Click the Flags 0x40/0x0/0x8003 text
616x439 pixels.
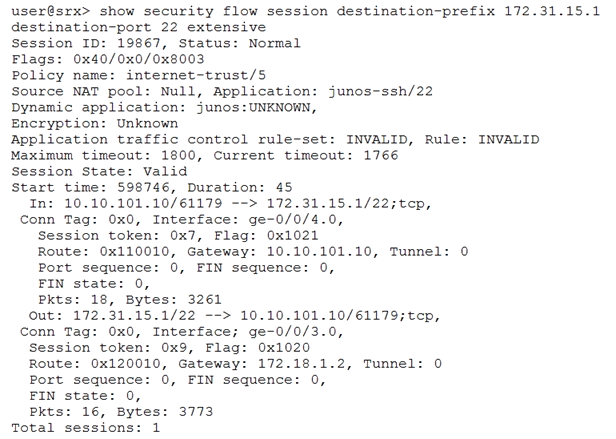click(x=108, y=59)
